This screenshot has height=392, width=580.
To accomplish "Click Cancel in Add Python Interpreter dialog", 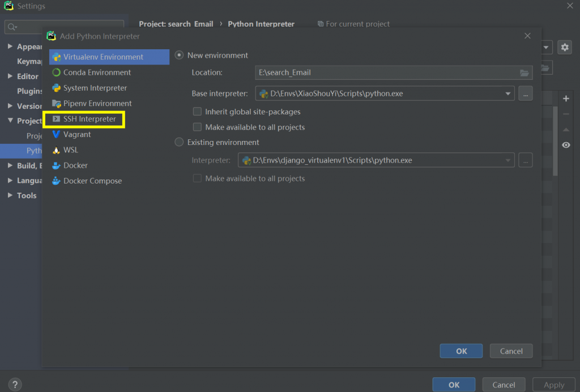I will [x=511, y=351].
